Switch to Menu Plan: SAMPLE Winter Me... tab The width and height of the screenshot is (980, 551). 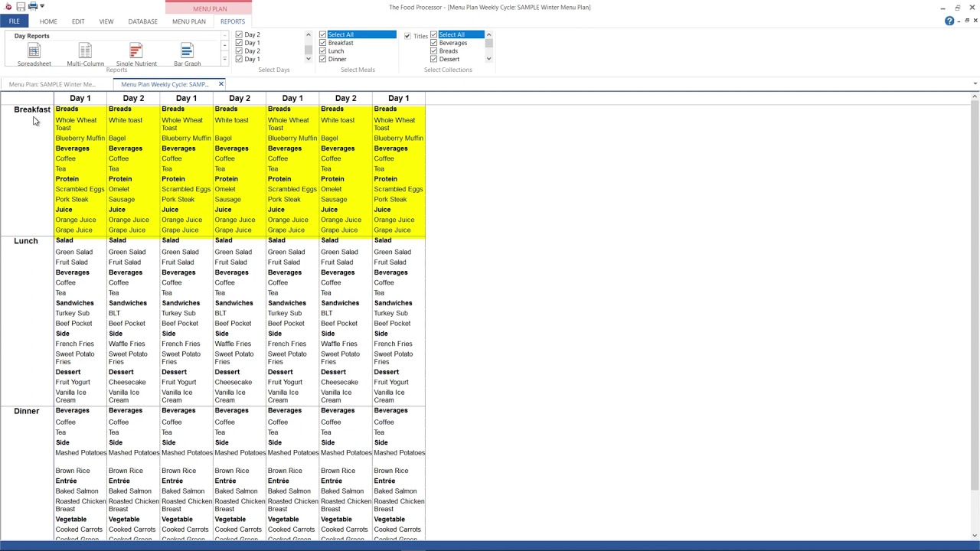point(52,84)
